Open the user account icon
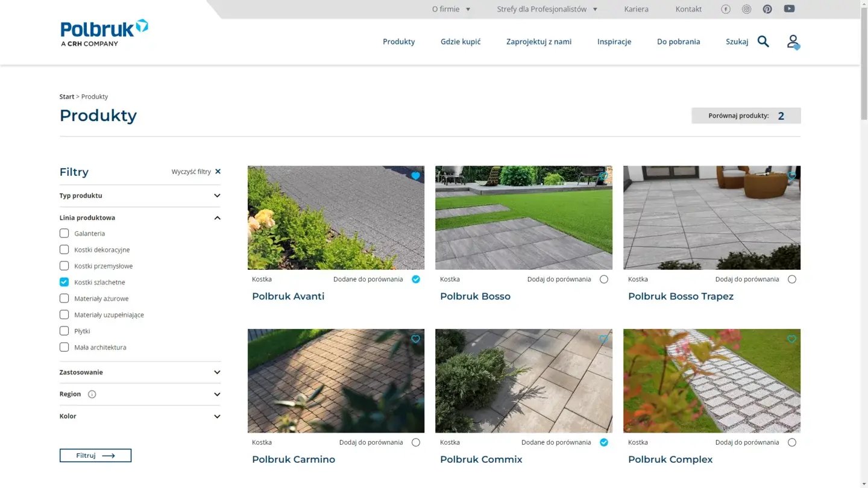This screenshot has width=868, height=488. click(793, 42)
